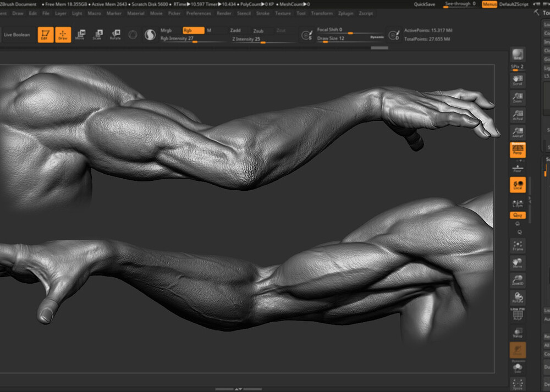Open the Render menu
The width and height of the screenshot is (550, 392).
tap(224, 13)
